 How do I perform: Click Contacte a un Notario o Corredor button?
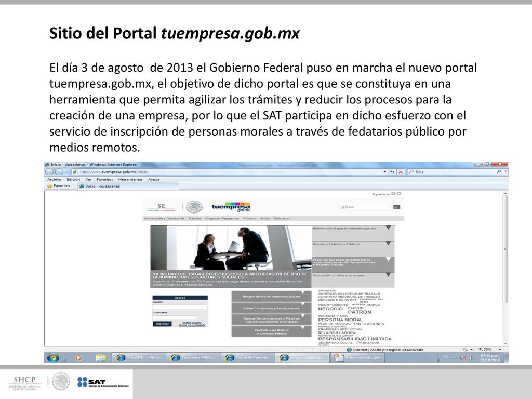coord(271,331)
